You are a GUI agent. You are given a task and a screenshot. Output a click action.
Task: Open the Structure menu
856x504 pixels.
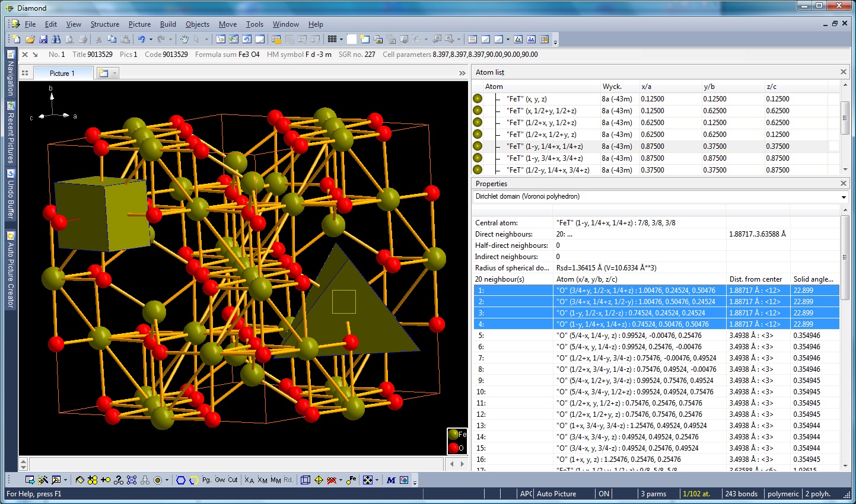point(104,24)
